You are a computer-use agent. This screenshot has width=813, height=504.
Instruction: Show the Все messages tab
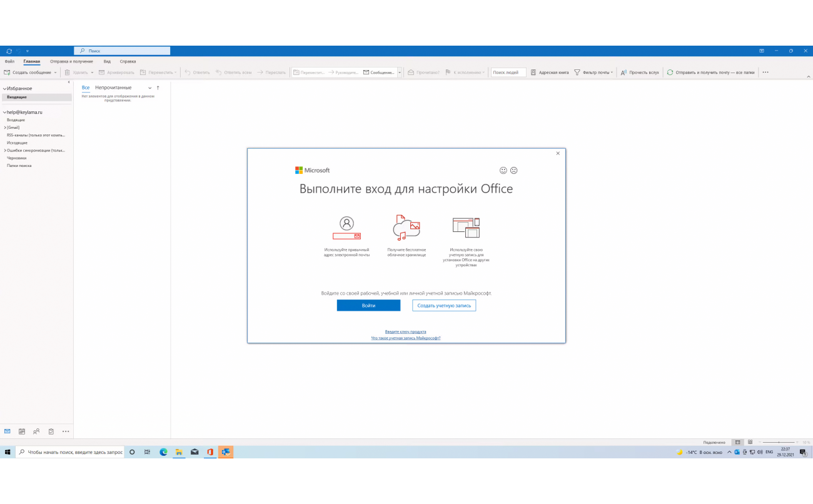pos(86,88)
